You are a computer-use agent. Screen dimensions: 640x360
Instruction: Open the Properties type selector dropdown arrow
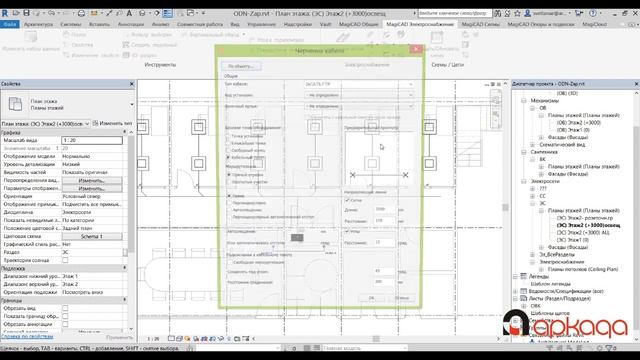[x=131, y=104]
